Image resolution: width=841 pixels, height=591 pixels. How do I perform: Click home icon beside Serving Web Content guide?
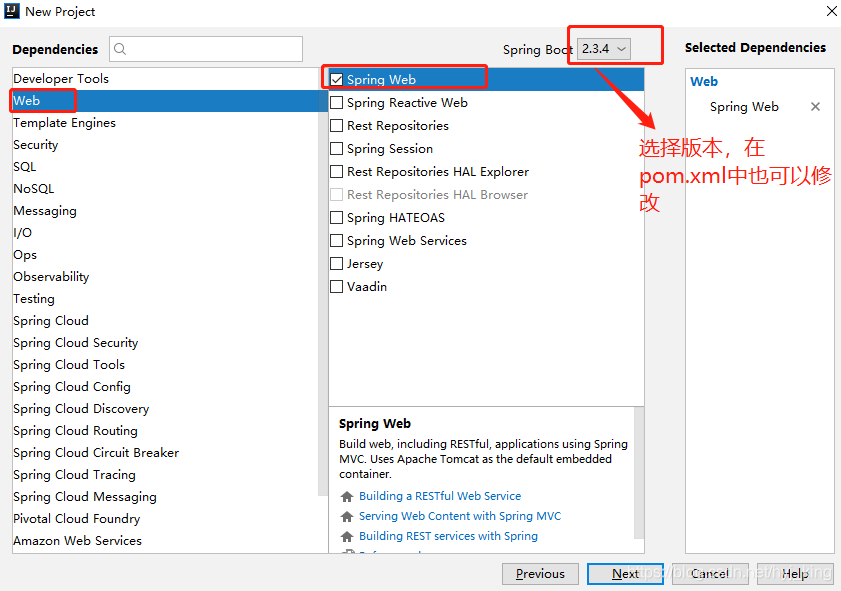click(347, 516)
